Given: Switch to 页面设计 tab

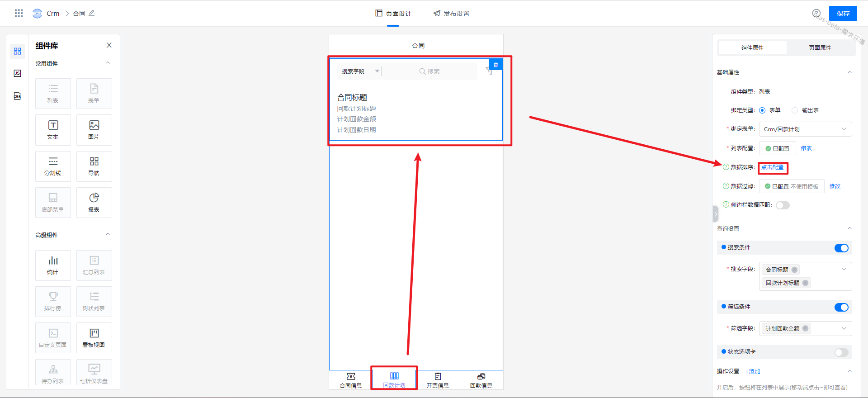Looking at the screenshot, I should point(393,14).
